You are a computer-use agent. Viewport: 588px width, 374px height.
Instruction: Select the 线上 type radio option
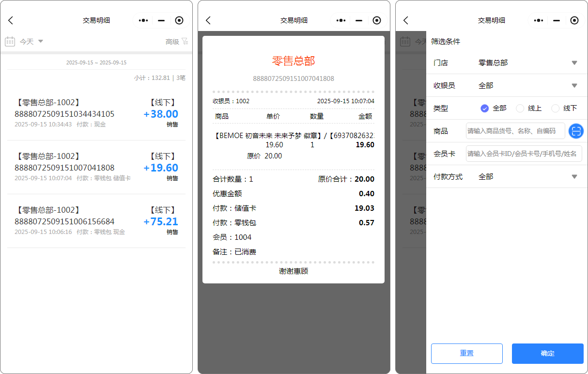520,109
